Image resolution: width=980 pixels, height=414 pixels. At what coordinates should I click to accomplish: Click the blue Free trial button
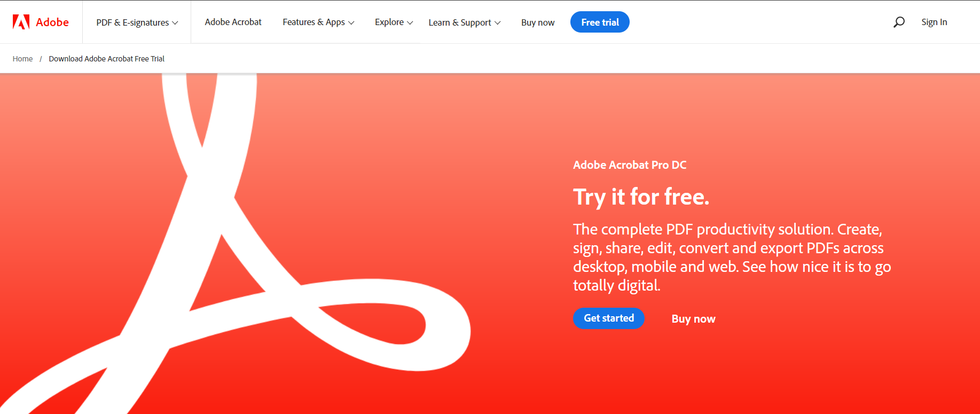pos(600,22)
